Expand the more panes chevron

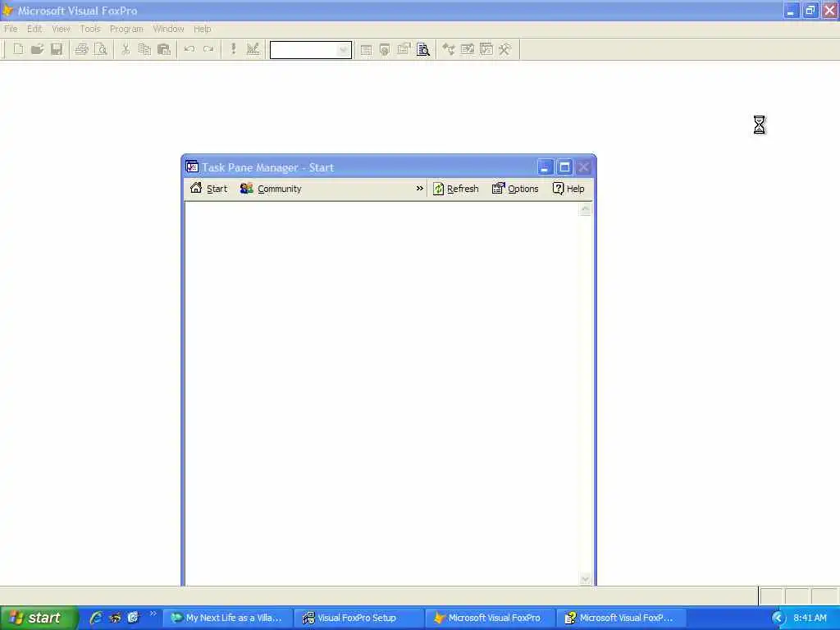pyautogui.click(x=419, y=189)
